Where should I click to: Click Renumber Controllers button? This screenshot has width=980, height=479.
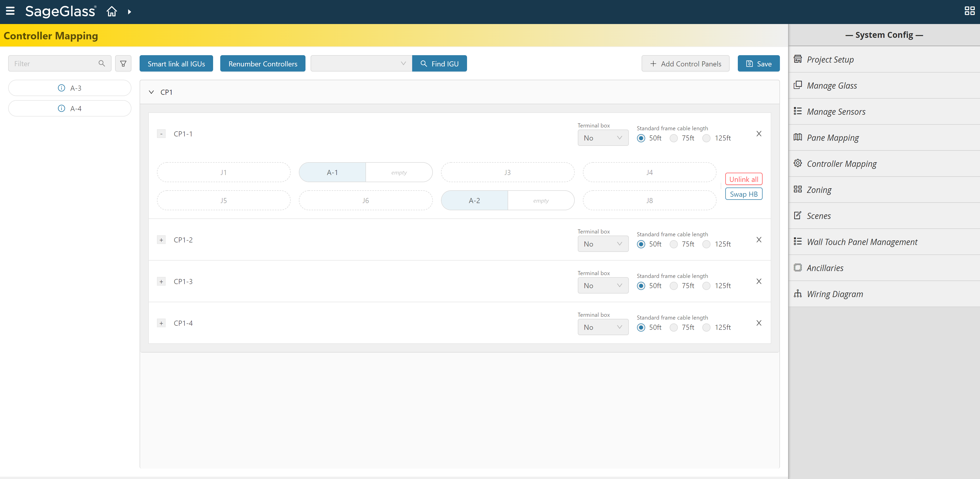[263, 63]
